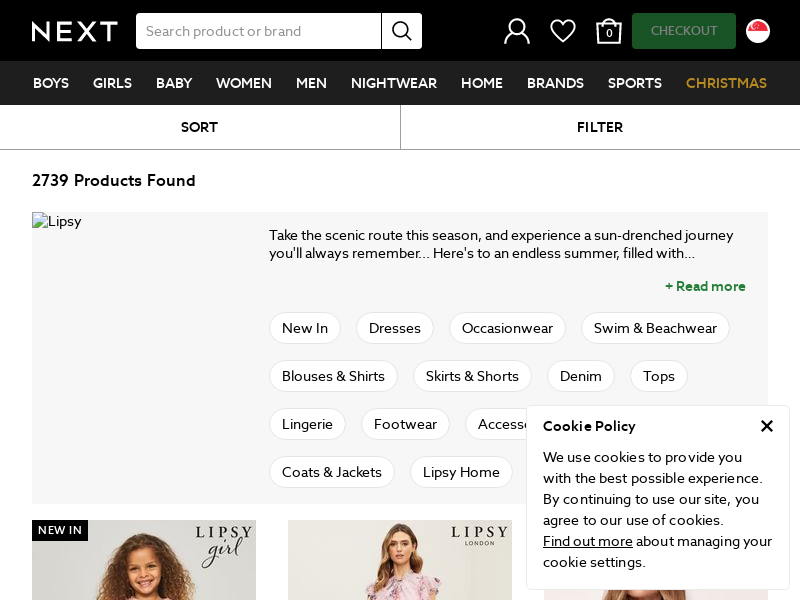Select the Occasionwear category pill
Image resolution: width=800 pixels, height=600 pixels.
click(x=507, y=328)
